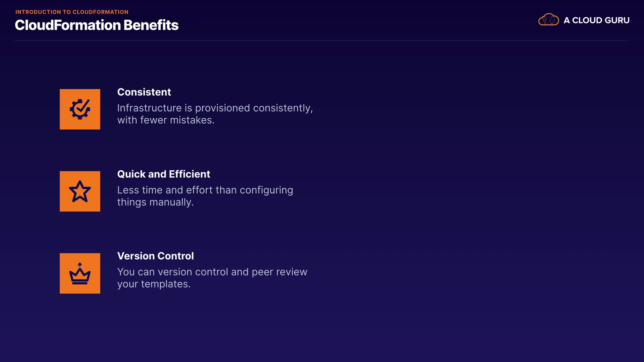644x362 pixels.
Task: Click the 'Infrastructure is provisioned consistently,' line
Action: [x=215, y=108]
